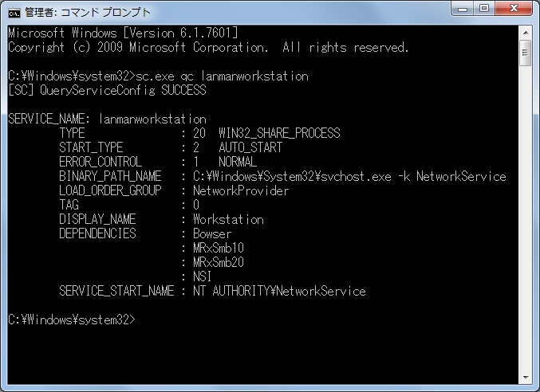Viewport: 540px width, 392px height.
Task: Click the NetworkProvider load order value
Action: [x=241, y=190]
